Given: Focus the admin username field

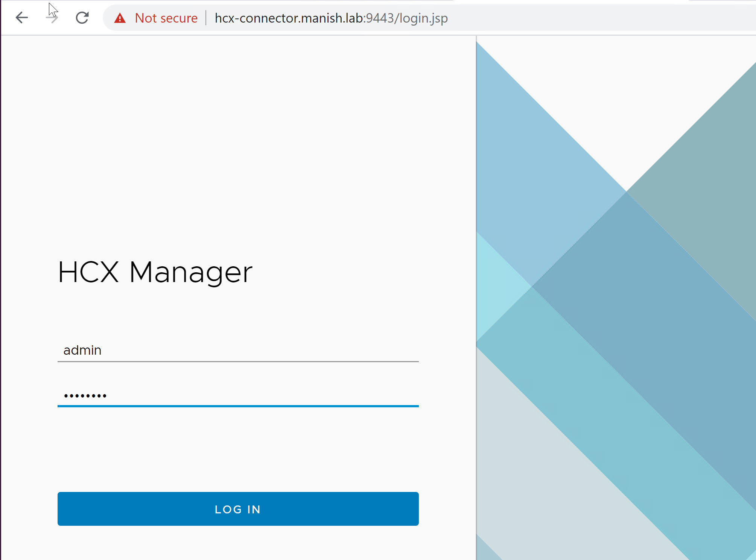Looking at the screenshot, I should pyautogui.click(x=238, y=350).
